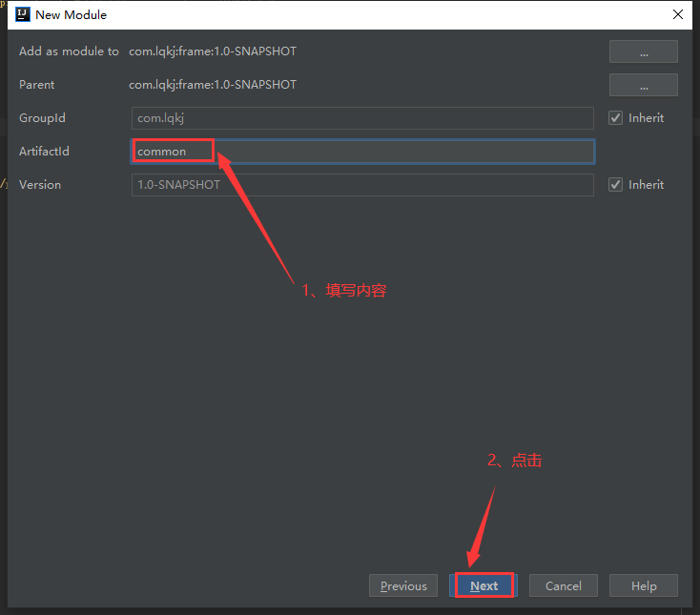This screenshot has width=700, height=615.
Task: Click the Version field showing 1.0-SNAPSHOT
Action: 362,185
